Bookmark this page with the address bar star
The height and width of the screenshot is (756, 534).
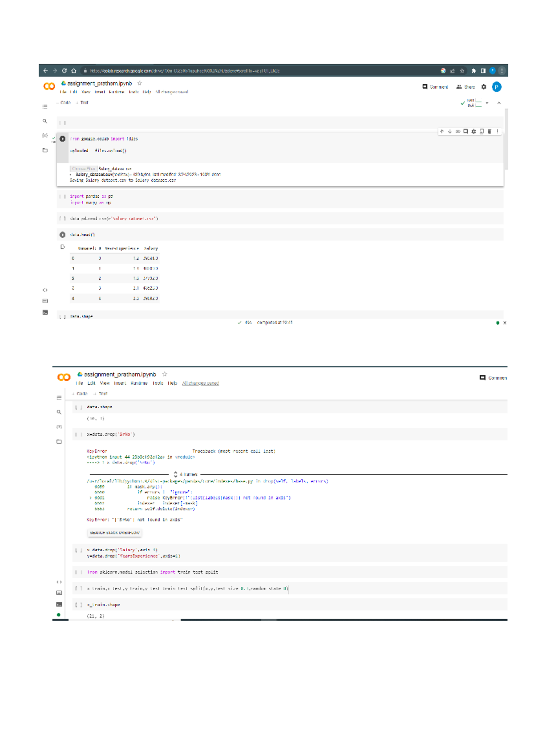[x=462, y=70]
